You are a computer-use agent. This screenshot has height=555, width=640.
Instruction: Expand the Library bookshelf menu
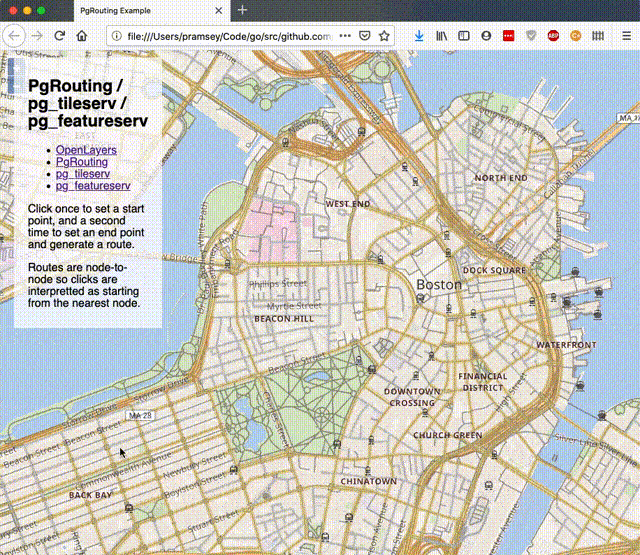tap(441, 35)
